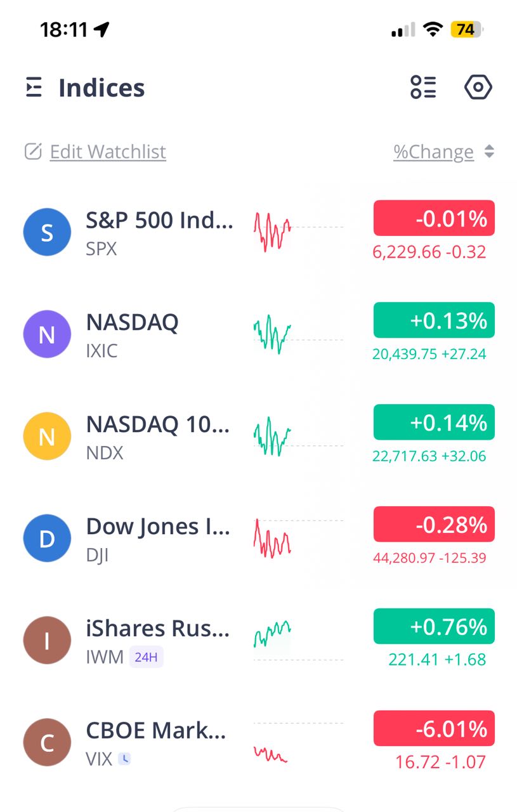Open the Dow Jones Industrial row
The image size is (517, 812).
[157, 527]
